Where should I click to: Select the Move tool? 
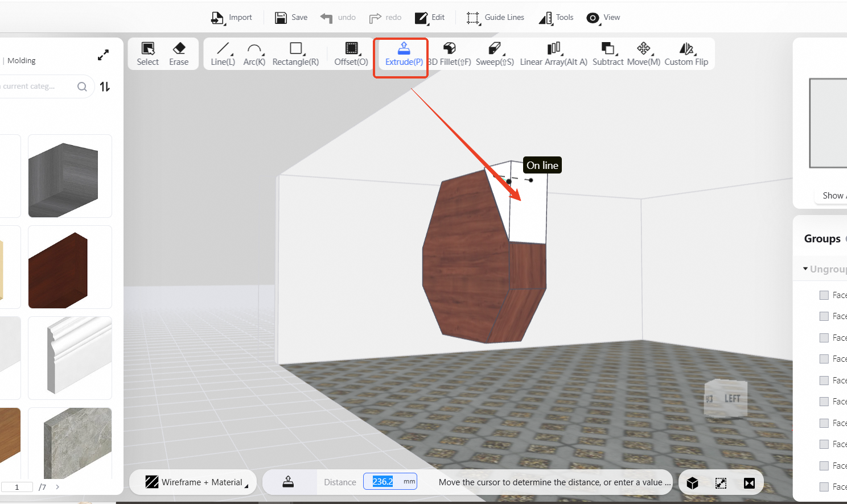click(643, 54)
